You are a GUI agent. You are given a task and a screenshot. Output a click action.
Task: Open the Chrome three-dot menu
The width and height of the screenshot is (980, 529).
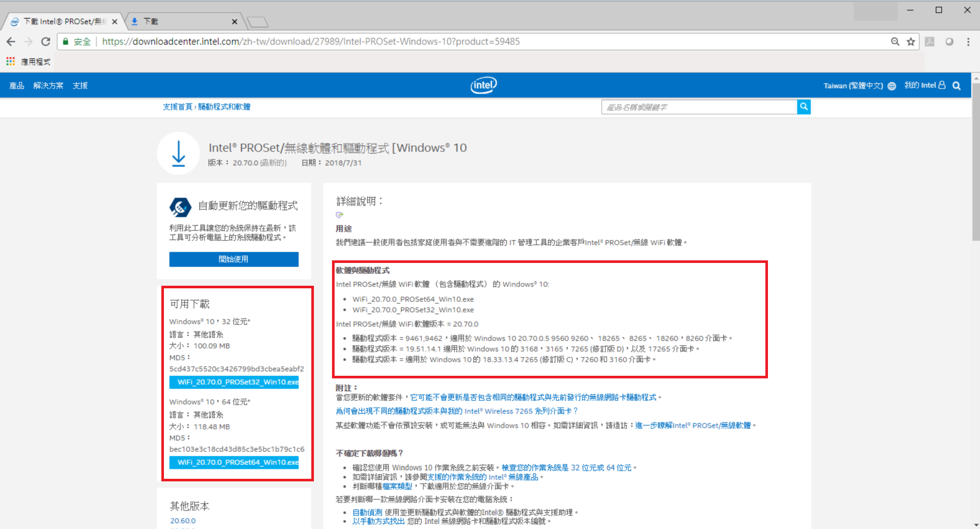pyautogui.click(x=968, y=42)
